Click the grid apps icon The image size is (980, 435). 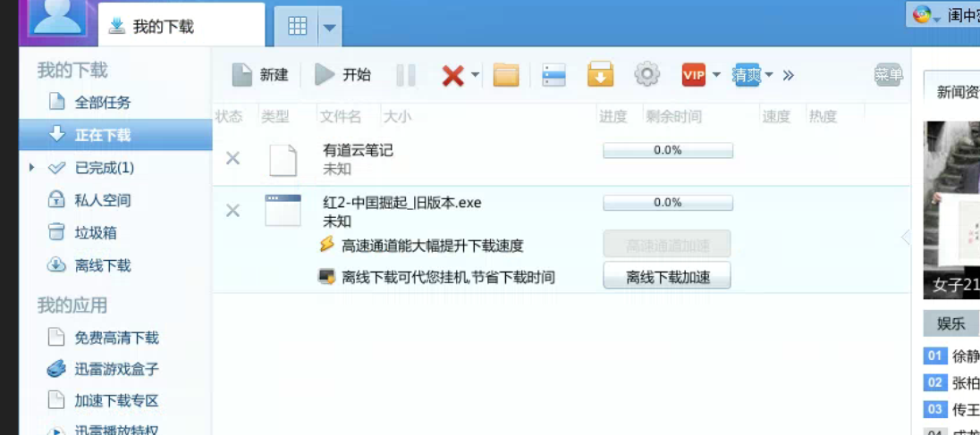click(x=297, y=26)
